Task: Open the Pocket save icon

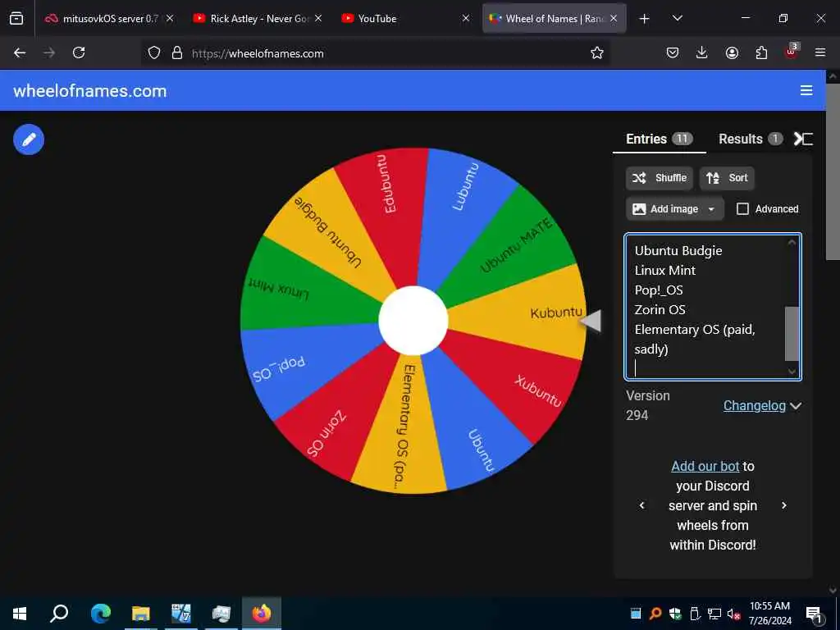Action: tap(673, 52)
